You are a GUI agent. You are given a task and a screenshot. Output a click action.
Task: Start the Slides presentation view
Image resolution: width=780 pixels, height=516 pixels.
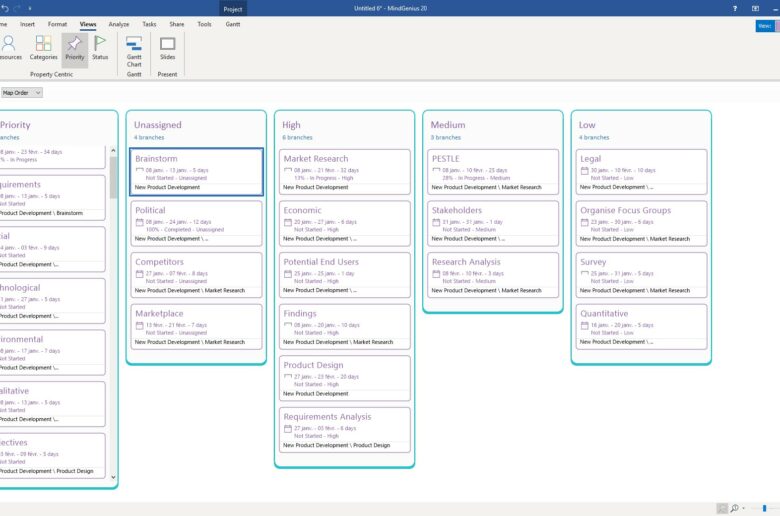point(167,48)
